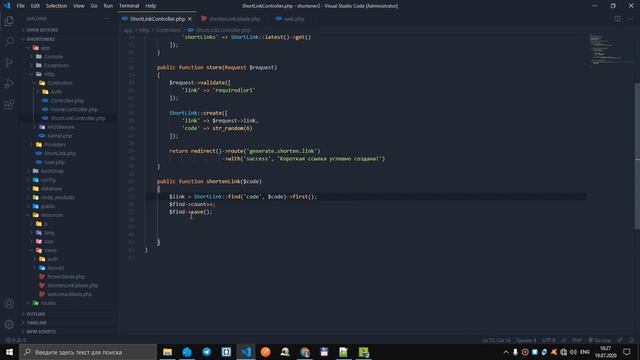Open the View menu
The height and width of the screenshot is (360, 640).
click(x=79, y=6)
